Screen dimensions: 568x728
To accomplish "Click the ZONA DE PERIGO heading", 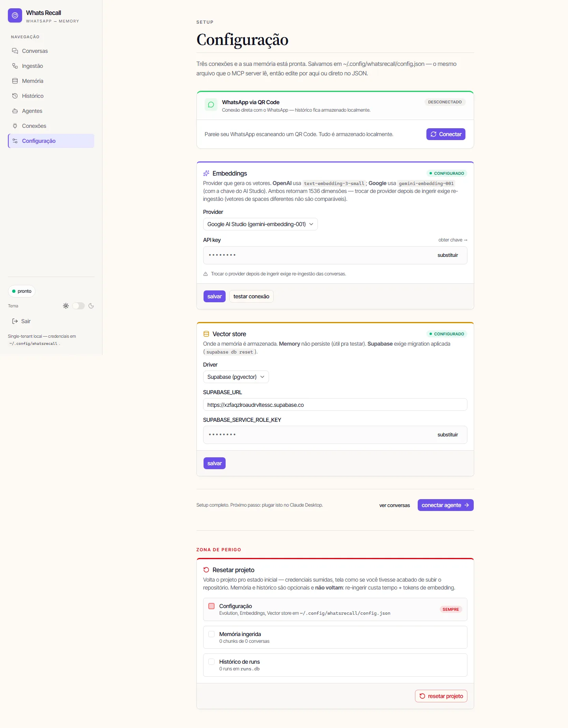I will 219,550.
